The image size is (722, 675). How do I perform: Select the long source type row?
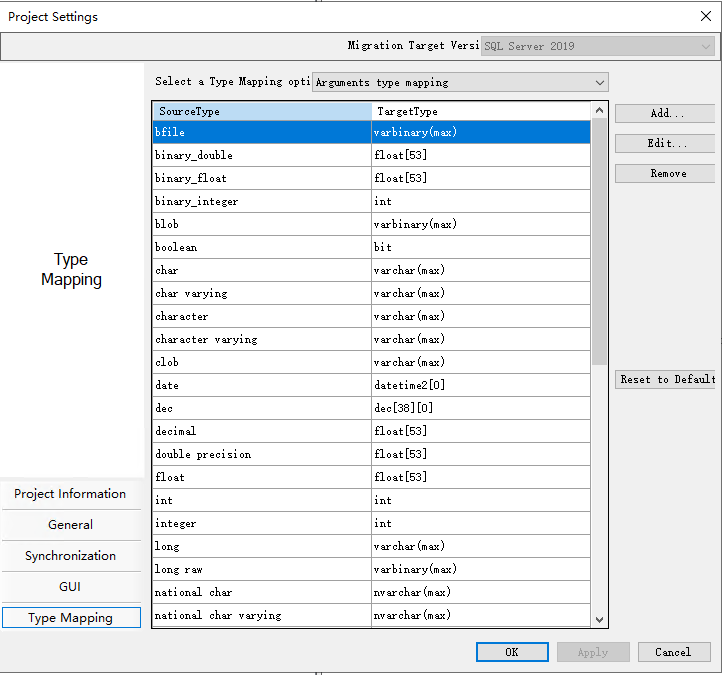click(371, 546)
